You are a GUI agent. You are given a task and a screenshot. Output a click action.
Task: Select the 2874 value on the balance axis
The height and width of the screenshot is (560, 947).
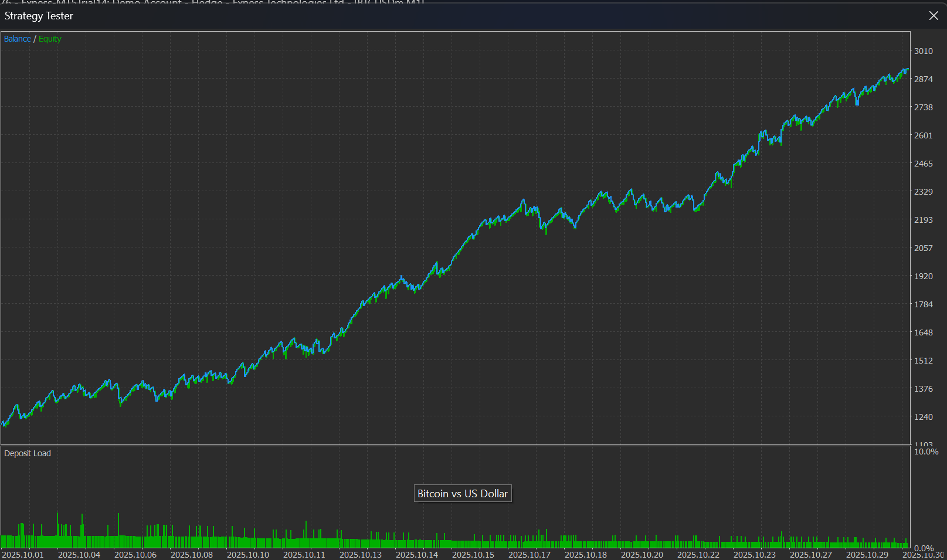pyautogui.click(x=924, y=79)
